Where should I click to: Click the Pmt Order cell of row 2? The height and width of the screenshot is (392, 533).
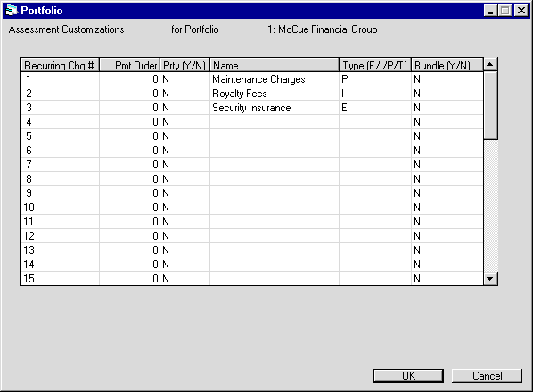click(129, 94)
